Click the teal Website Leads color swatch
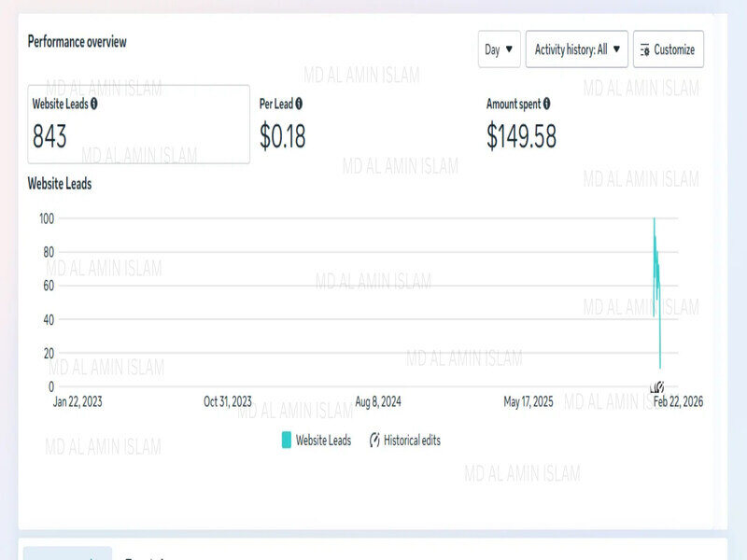747x560 pixels. pyautogui.click(x=287, y=440)
